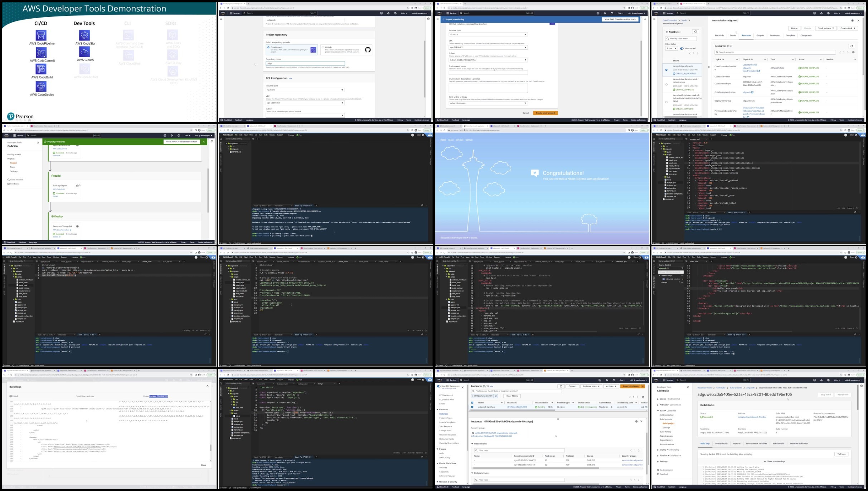Click Connect in the EC2 Instances frame
The width and height of the screenshot is (868, 491).
(x=572, y=386)
